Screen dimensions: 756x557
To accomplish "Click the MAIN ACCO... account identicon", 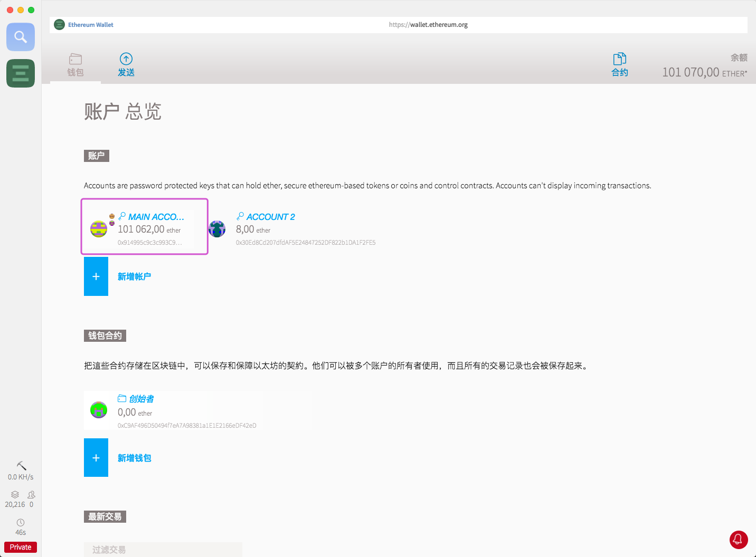I will [99, 229].
